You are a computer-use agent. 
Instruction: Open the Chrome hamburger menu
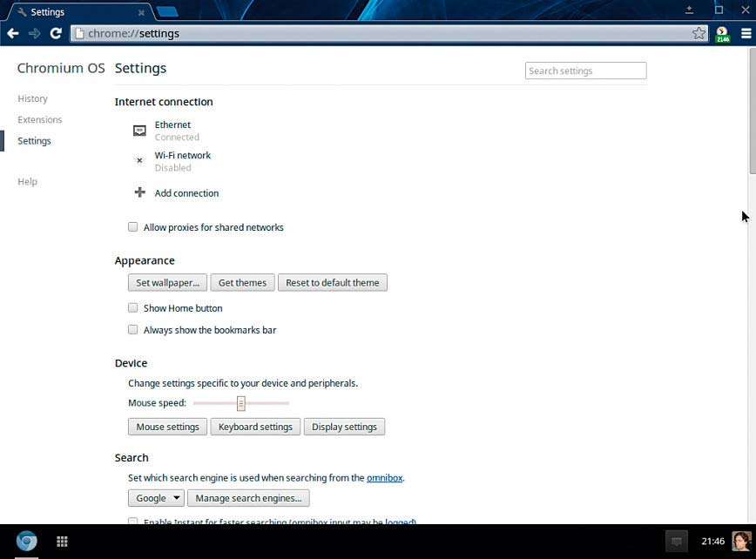click(746, 33)
